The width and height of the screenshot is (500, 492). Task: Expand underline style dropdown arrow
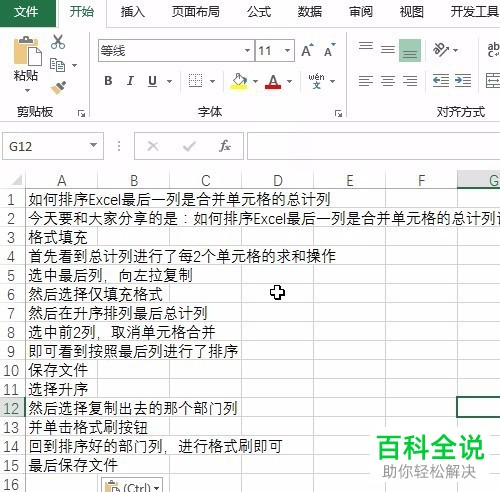coord(169,81)
